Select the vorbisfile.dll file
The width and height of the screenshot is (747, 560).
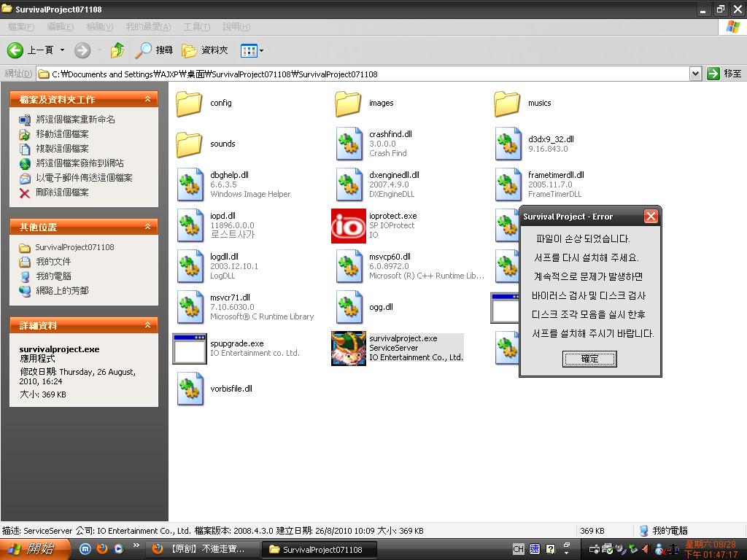[x=215, y=389]
